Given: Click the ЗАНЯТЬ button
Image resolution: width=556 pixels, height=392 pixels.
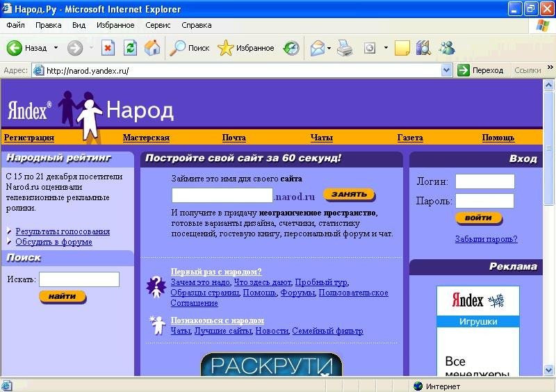Looking at the screenshot, I should coord(350,195).
